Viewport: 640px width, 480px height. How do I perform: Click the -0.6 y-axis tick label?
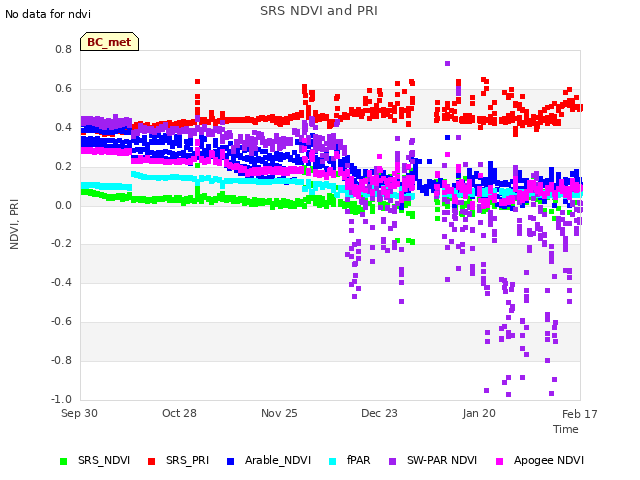click(x=61, y=322)
